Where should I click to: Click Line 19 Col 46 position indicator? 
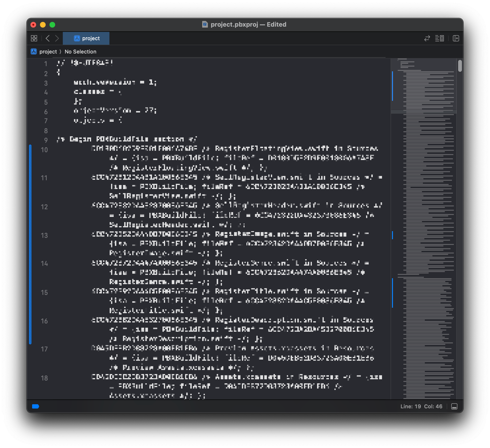(421, 406)
